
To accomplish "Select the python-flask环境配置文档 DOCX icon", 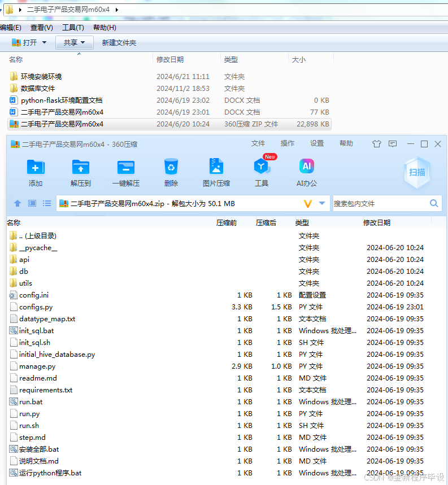I will coord(14,100).
